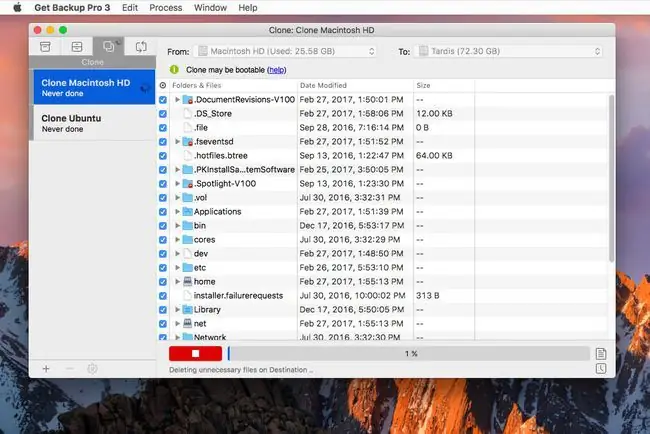Click the Applications folder icon
This screenshot has width=650, height=434.
[x=188, y=211]
